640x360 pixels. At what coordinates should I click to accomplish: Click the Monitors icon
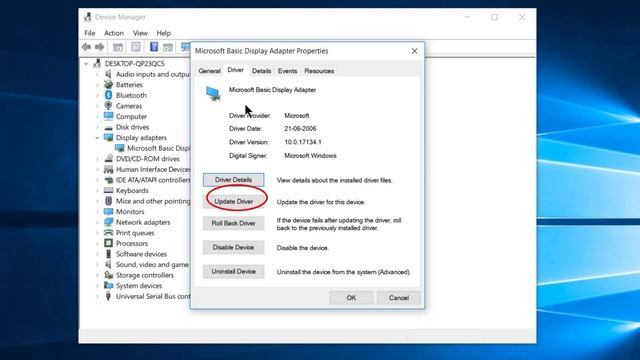[108, 211]
